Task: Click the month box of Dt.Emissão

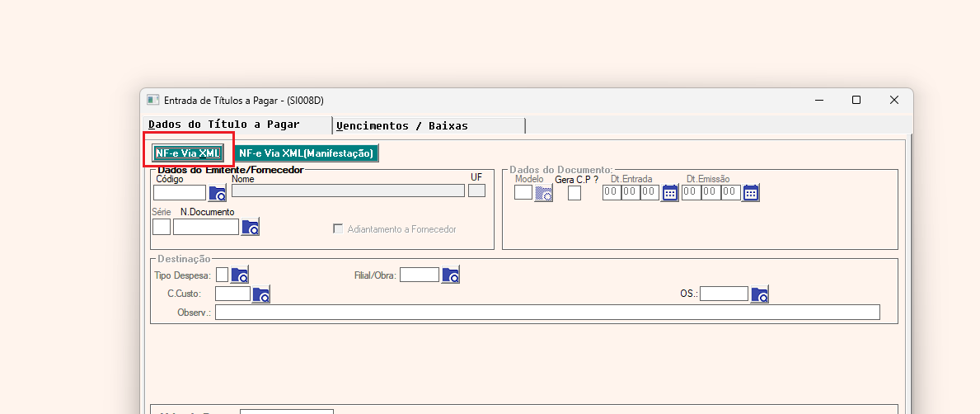Action: coord(710,192)
